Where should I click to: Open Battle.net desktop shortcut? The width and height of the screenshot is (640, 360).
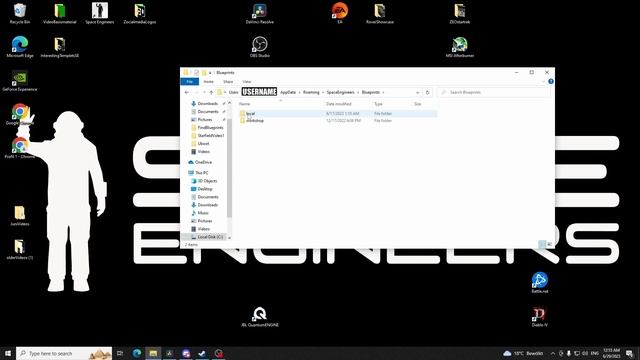tap(540, 282)
